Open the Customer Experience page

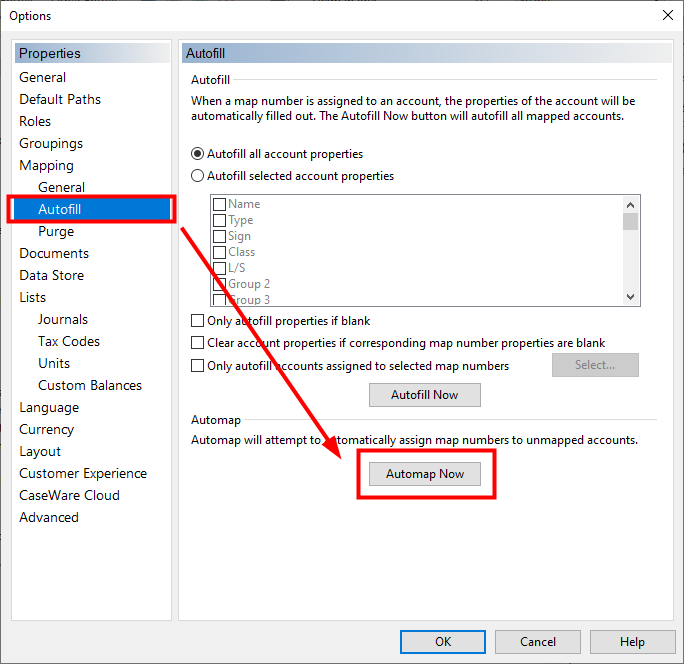83,473
